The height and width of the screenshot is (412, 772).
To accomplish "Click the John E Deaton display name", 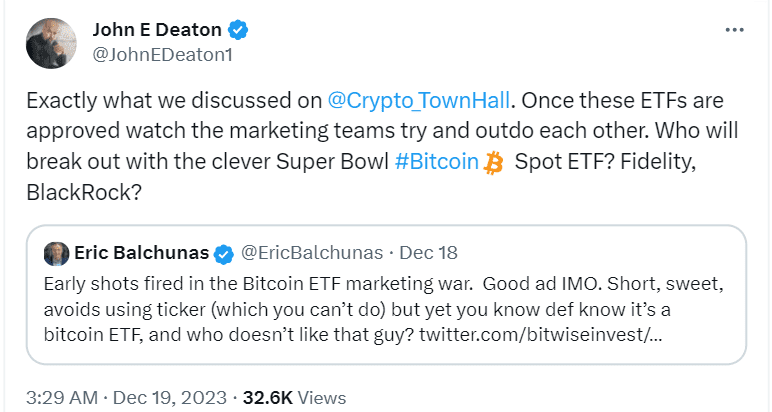I will (156, 29).
